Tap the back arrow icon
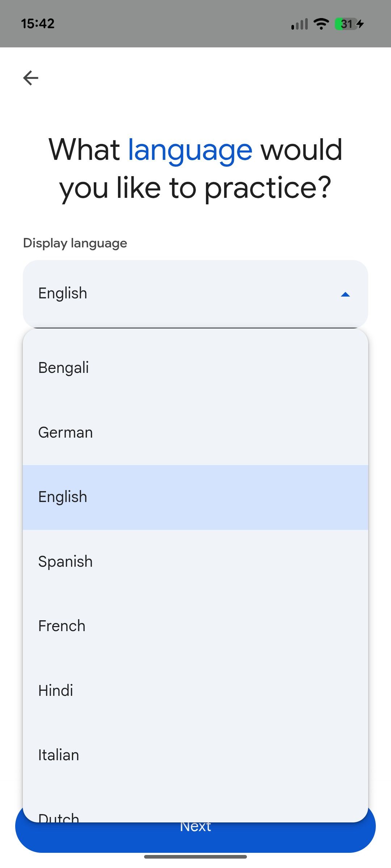The height and width of the screenshot is (868, 391). click(x=31, y=78)
